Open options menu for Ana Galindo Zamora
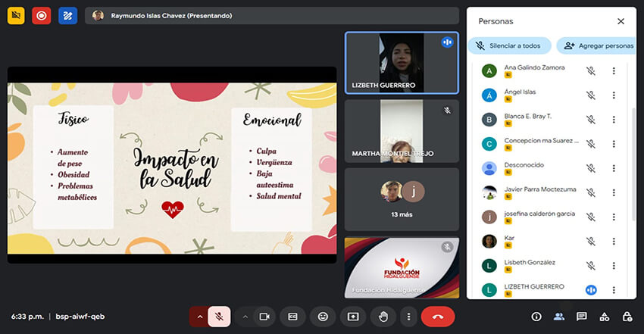This screenshot has height=334, width=644. click(614, 71)
